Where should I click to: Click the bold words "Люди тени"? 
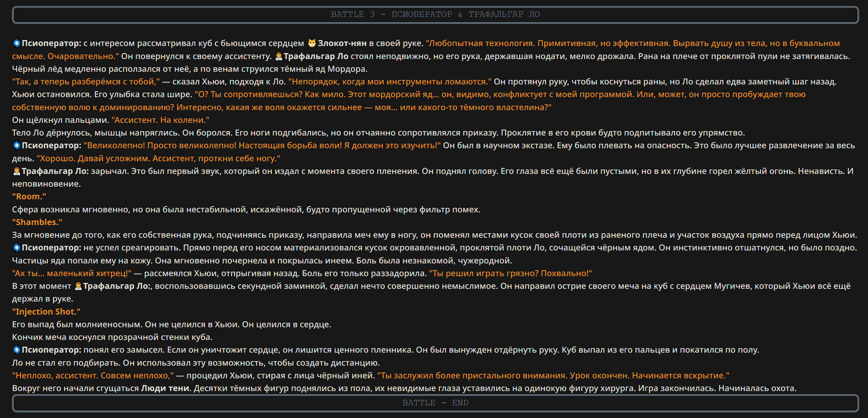point(165,388)
